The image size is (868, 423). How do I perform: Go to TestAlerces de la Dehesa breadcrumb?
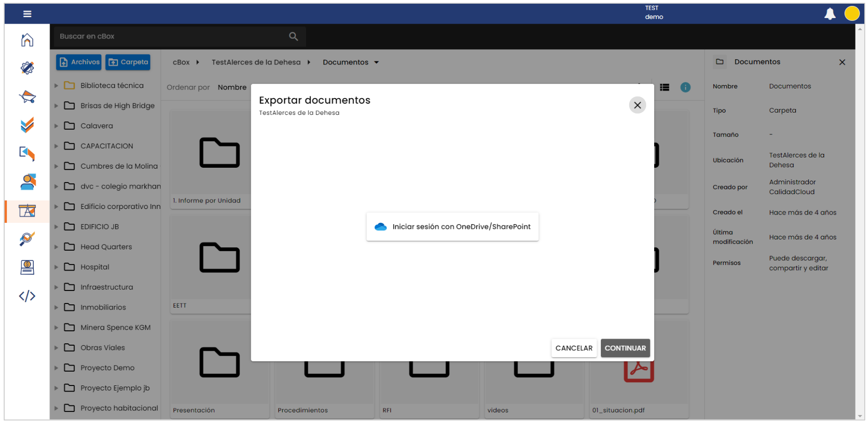[256, 62]
